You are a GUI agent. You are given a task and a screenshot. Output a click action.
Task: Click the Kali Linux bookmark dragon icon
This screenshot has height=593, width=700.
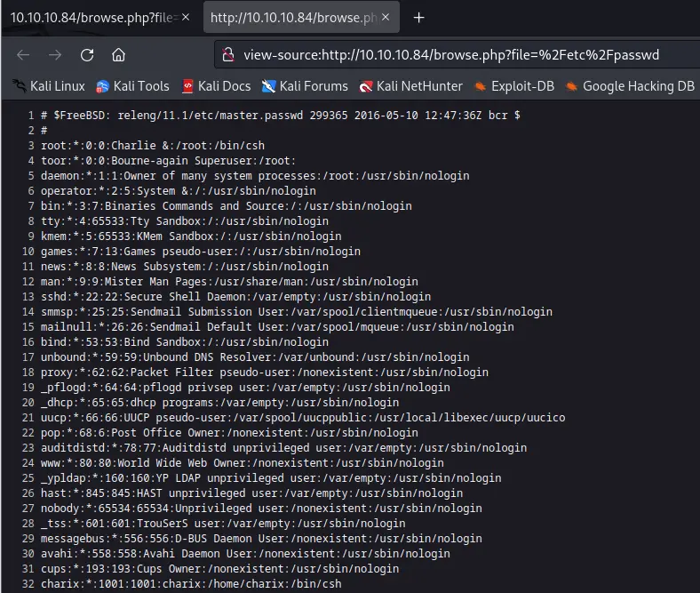[20, 86]
